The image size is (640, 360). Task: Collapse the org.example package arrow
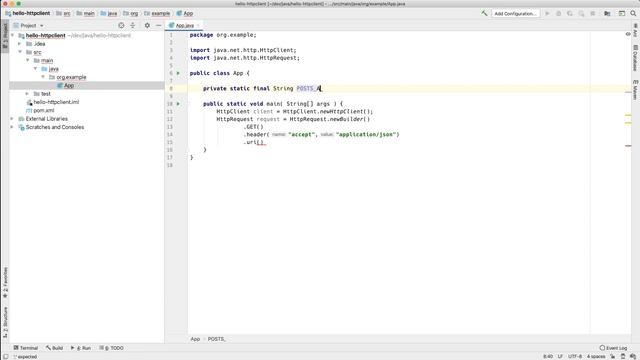tap(43, 77)
